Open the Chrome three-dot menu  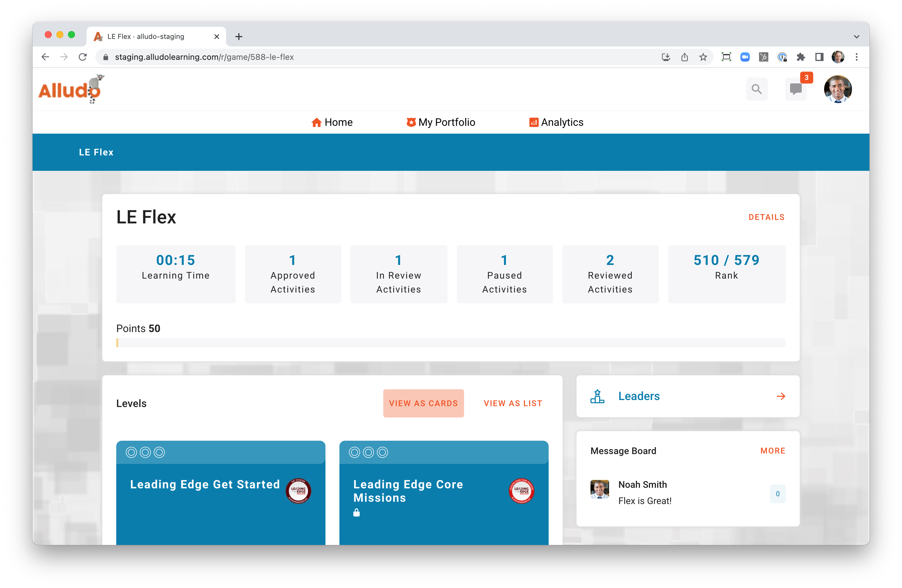[x=856, y=57]
